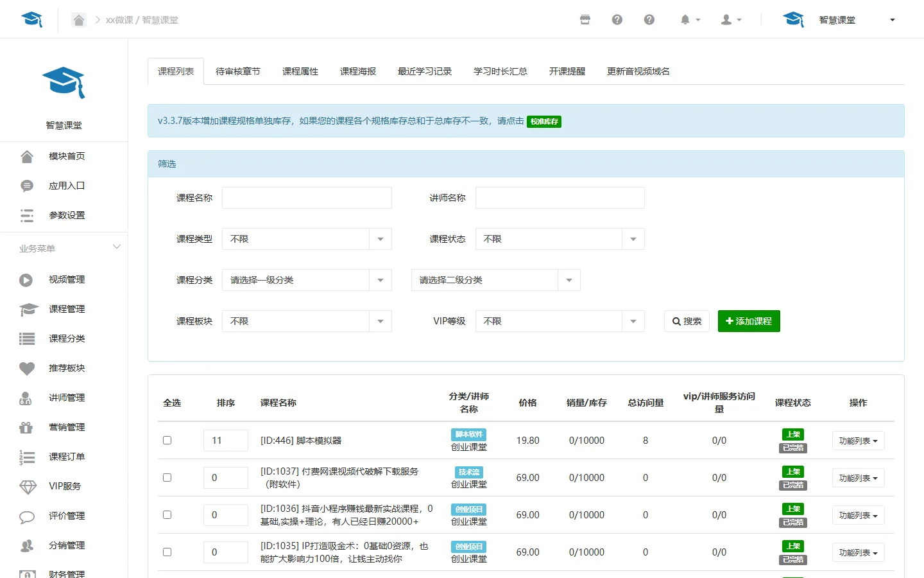Open 功能列表 dropdown for first course

pyautogui.click(x=858, y=441)
